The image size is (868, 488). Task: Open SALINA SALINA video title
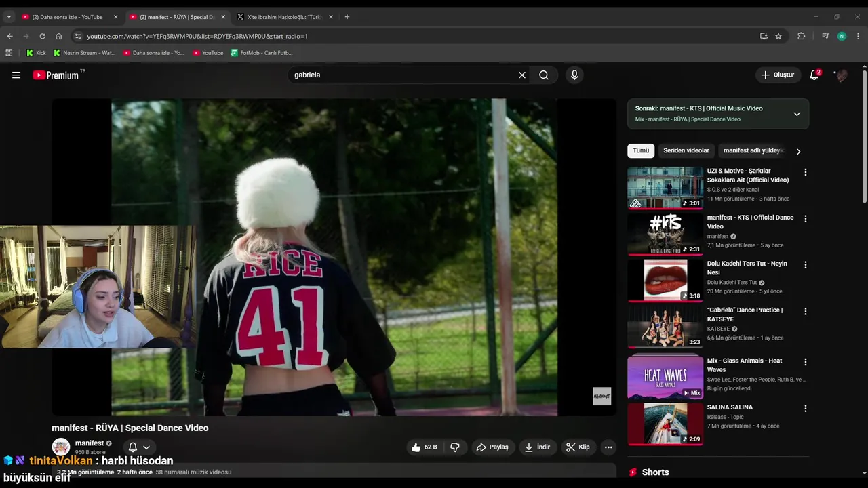coord(730,407)
